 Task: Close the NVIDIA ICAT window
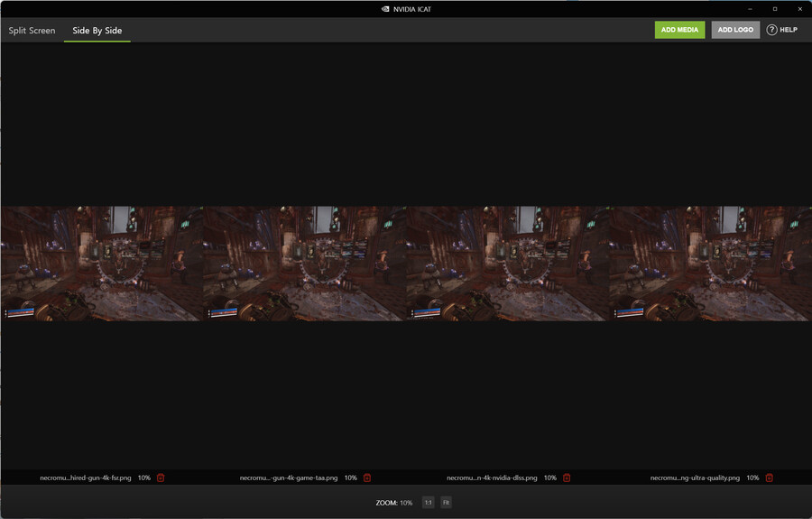tap(799, 9)
